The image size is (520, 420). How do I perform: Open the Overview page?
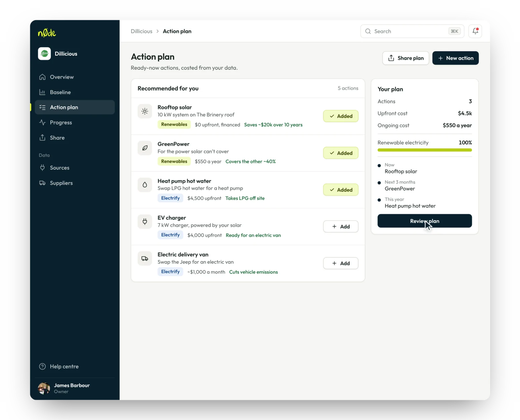tap(75, 77)
